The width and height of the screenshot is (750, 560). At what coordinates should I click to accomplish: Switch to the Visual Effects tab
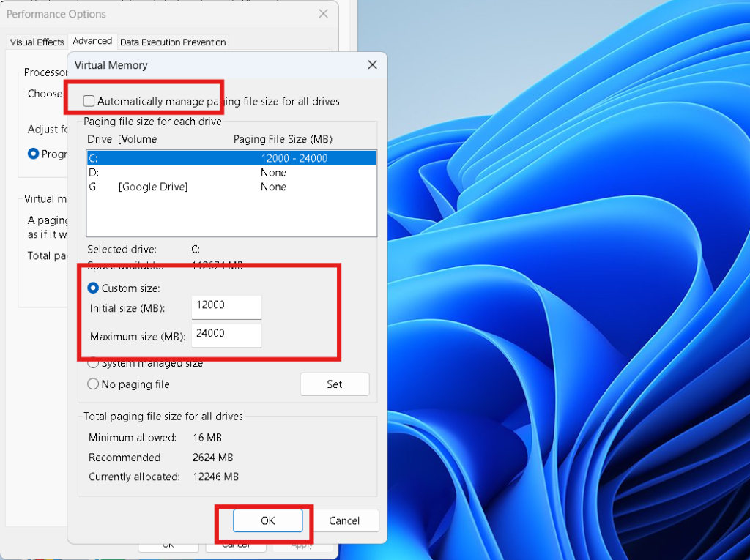[37, 42]
